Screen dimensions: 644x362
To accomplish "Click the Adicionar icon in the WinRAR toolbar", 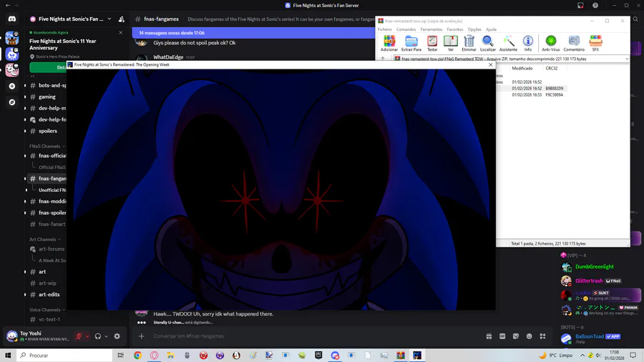I will [x=389, y=43].
